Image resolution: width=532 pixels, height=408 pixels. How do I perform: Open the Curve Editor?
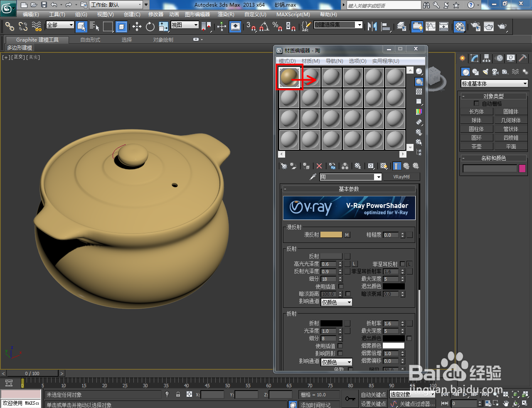(431, 27)
